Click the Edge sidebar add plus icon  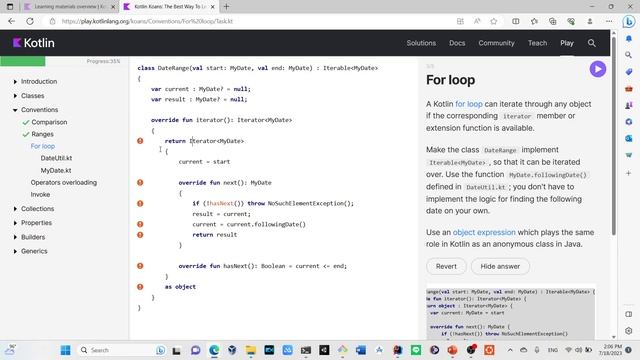click(629, 173)
